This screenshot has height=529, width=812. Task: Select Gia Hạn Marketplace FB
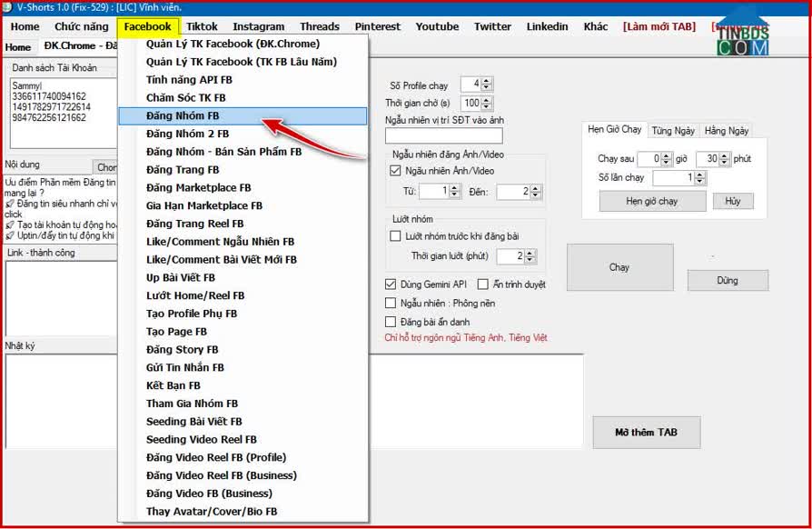pos(243,205)
